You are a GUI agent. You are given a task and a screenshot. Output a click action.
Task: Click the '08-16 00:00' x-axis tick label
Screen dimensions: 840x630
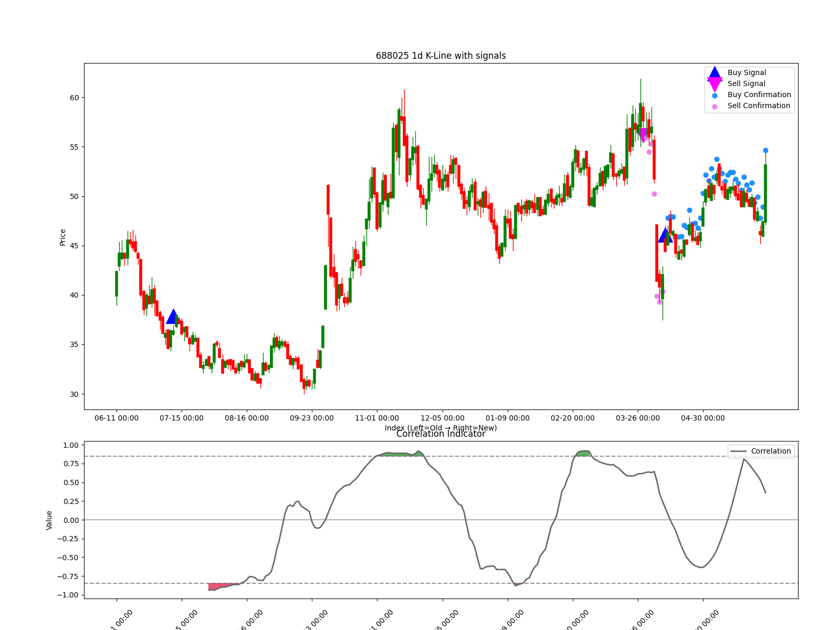coord(247,418)
